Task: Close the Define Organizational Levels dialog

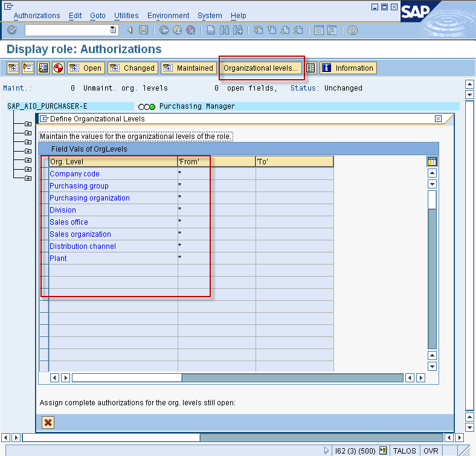Action: point(438,119)
